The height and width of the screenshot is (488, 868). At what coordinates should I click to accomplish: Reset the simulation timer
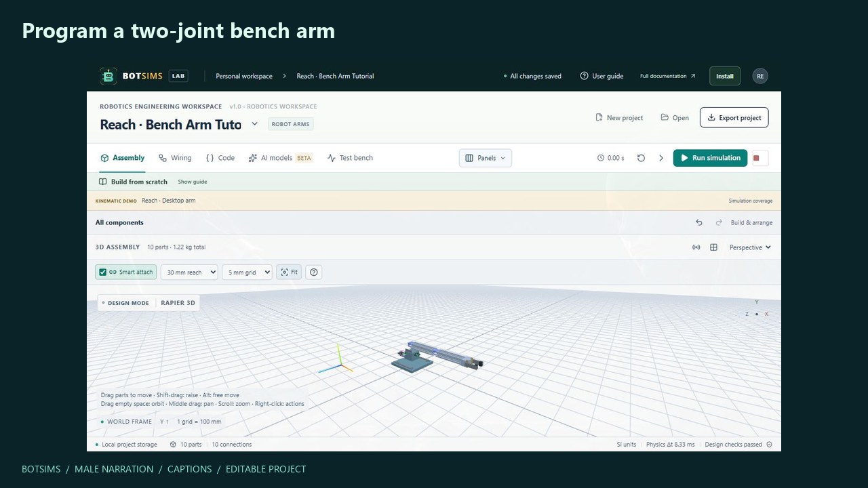tap(641, 158)
